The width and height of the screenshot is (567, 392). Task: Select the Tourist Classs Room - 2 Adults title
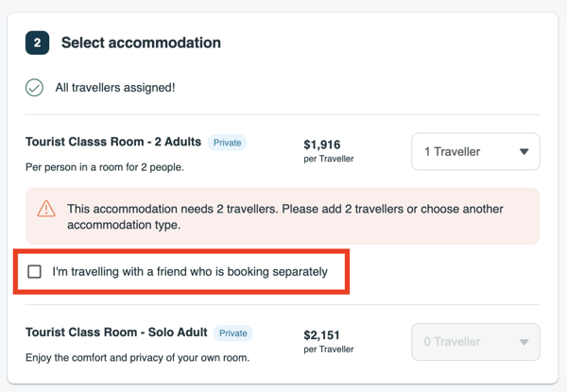coord(113,142)
